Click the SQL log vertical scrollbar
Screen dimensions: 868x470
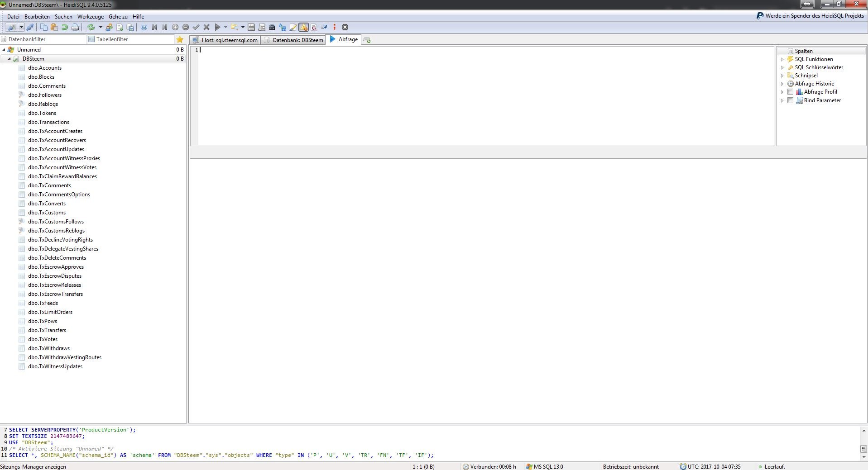pos(863,443)
